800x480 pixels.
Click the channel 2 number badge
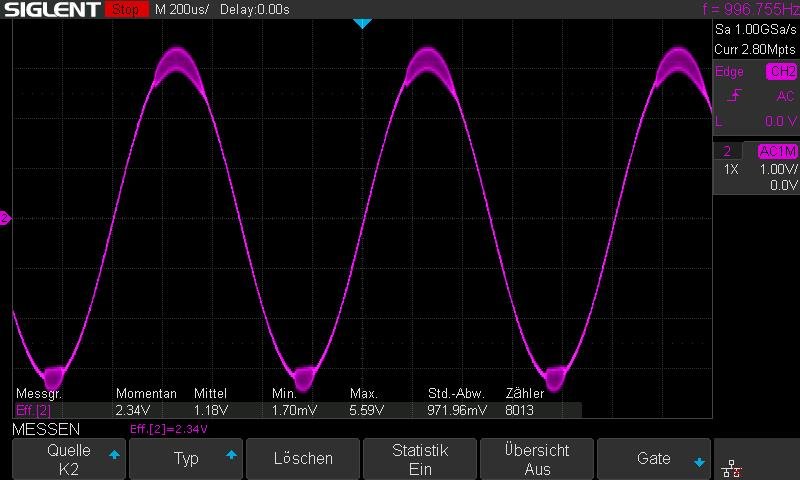point(728,151)
